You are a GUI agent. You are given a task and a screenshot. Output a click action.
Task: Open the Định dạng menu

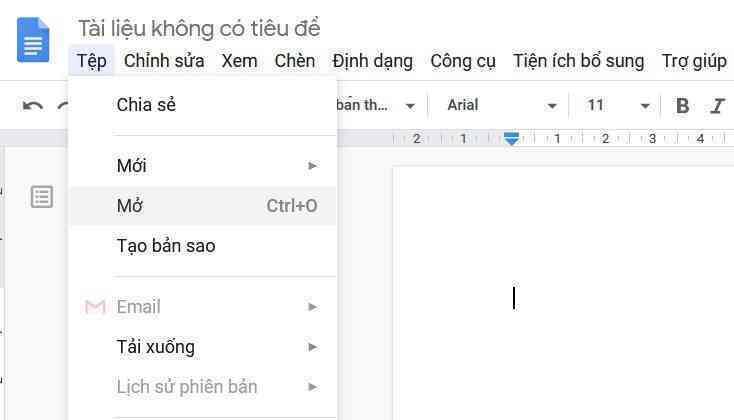click(x=373, y=61)
